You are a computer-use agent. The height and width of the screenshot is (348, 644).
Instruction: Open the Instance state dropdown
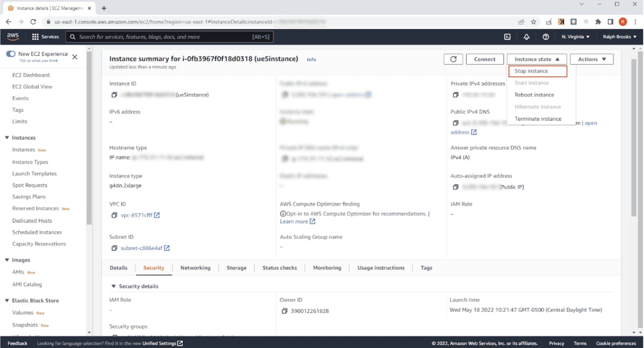(x=537, y=59)
